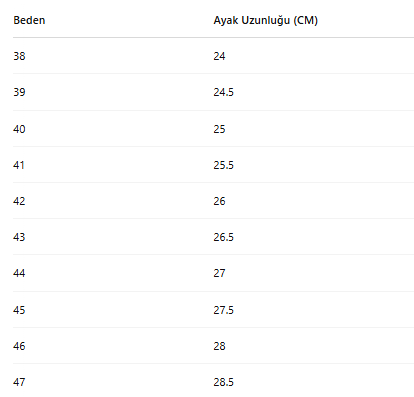Screen dimensions: 414x397
Task: Select size 42 in Beden column
Action: [19, 201]
